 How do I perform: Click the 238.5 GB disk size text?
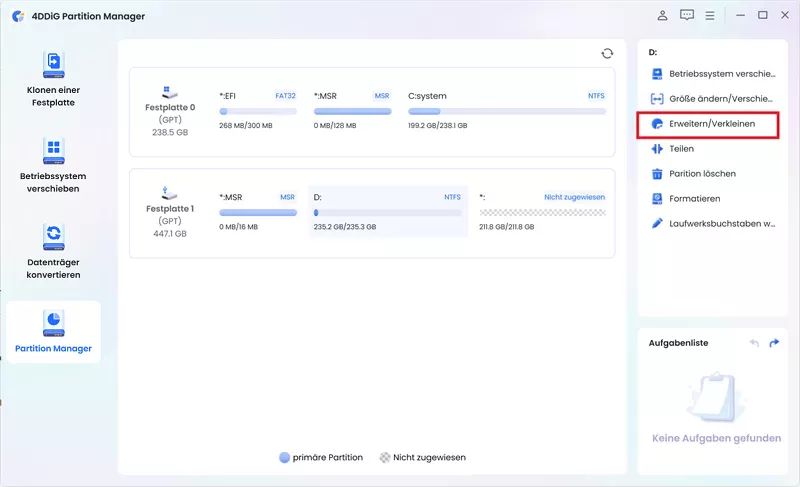click(x=170, y=133)
